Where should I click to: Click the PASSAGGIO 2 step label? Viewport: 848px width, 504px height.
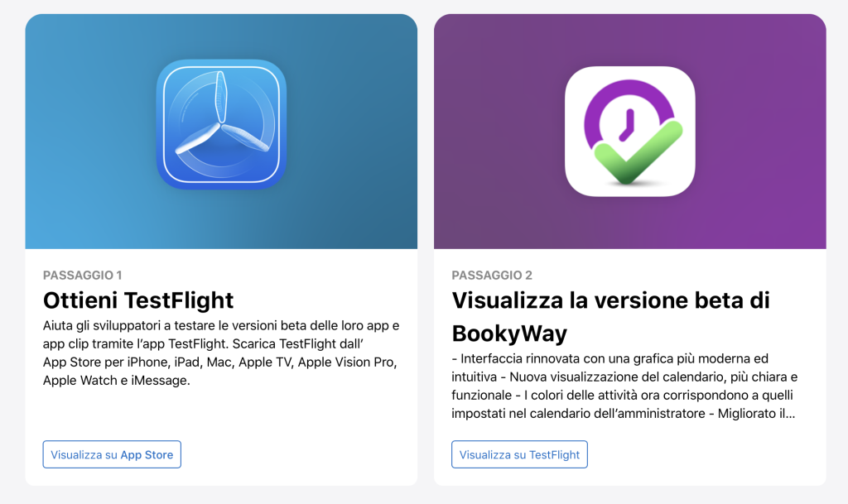tap(492, 275)
